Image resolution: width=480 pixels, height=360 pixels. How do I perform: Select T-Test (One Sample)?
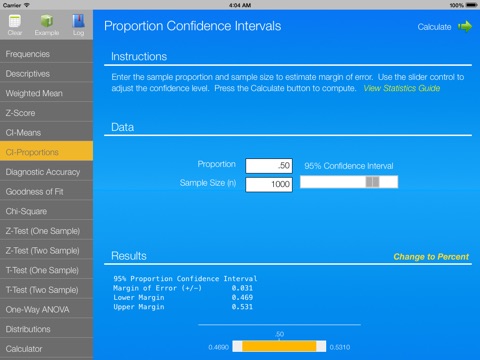pyautogui.click(x=46, y=270)
